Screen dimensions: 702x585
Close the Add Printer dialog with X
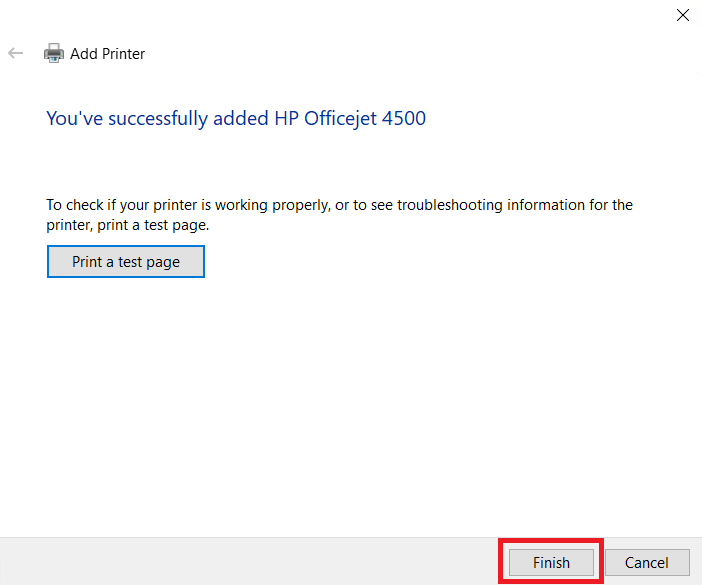(x=683, y=15)
